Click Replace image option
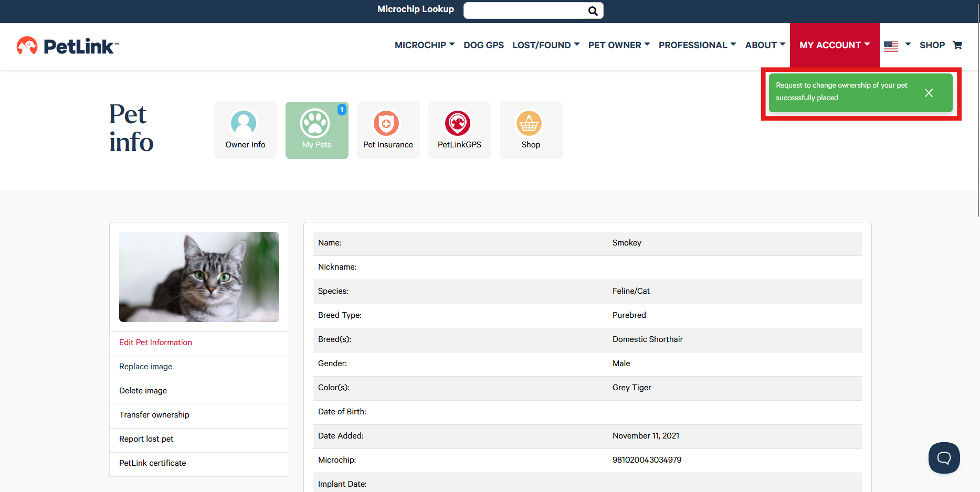This screenshot has width=980, height=492. tap(145, 367)
